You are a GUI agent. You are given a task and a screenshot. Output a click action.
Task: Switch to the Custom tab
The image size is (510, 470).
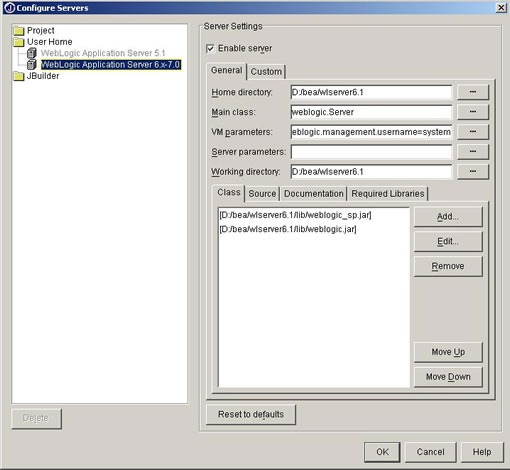coord(266,72)
